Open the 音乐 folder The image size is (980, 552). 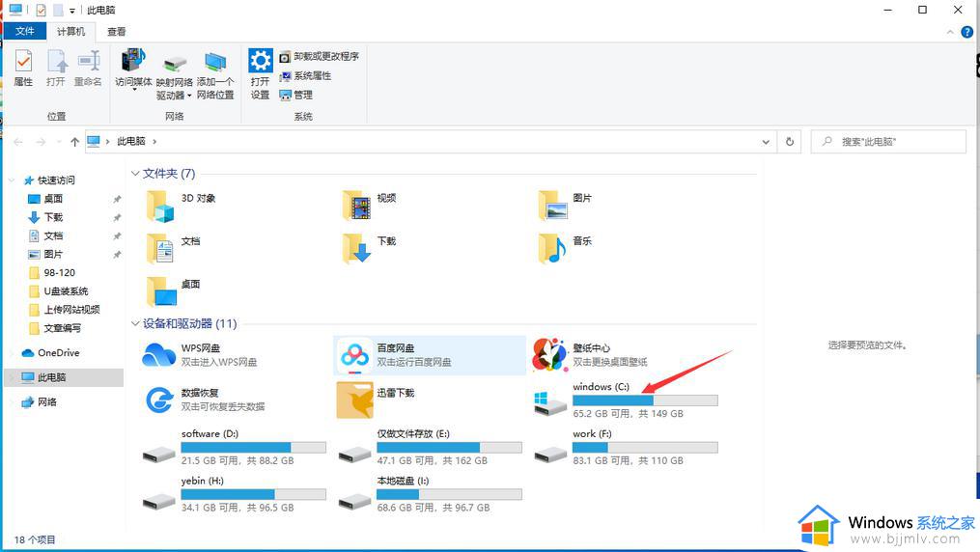pyautogui.click(x=565, y=249)
